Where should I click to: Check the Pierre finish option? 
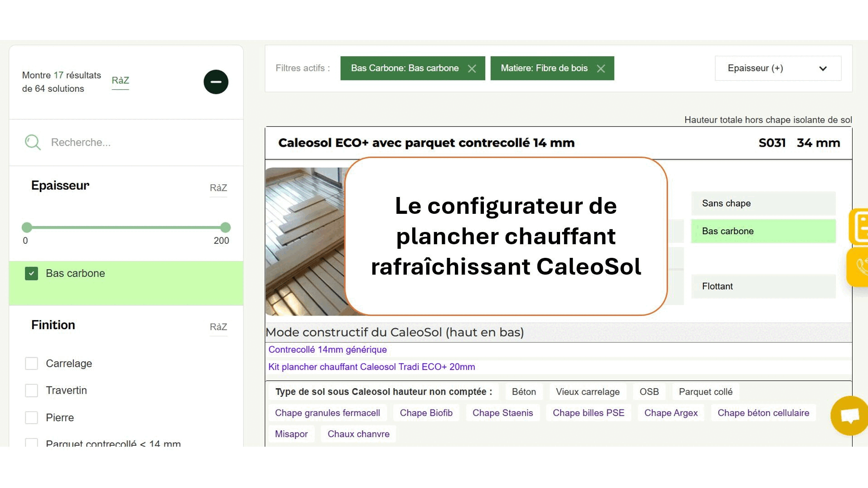(x=31, y=418)
